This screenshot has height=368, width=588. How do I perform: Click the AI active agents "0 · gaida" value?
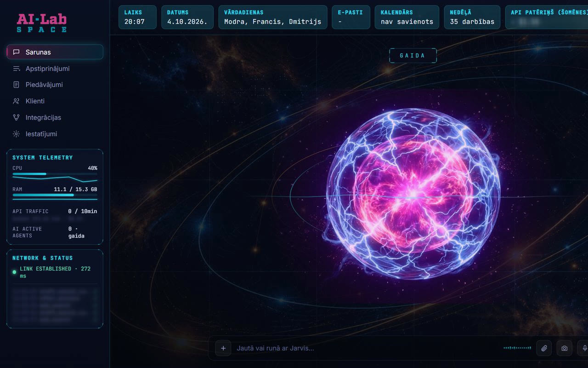point(77,232)
